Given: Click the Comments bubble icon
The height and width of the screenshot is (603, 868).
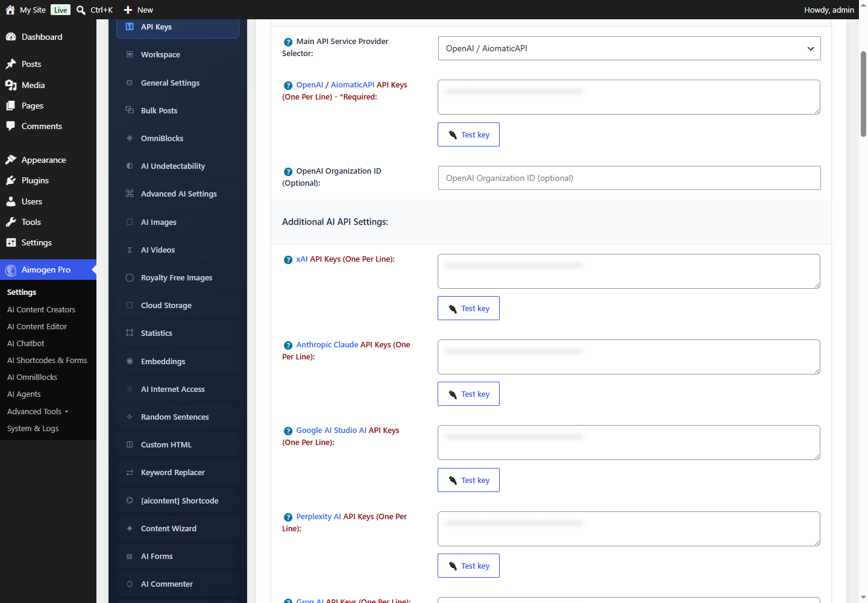Looking at the screenshot, I should pyautogui.click(x=11, y=126).
